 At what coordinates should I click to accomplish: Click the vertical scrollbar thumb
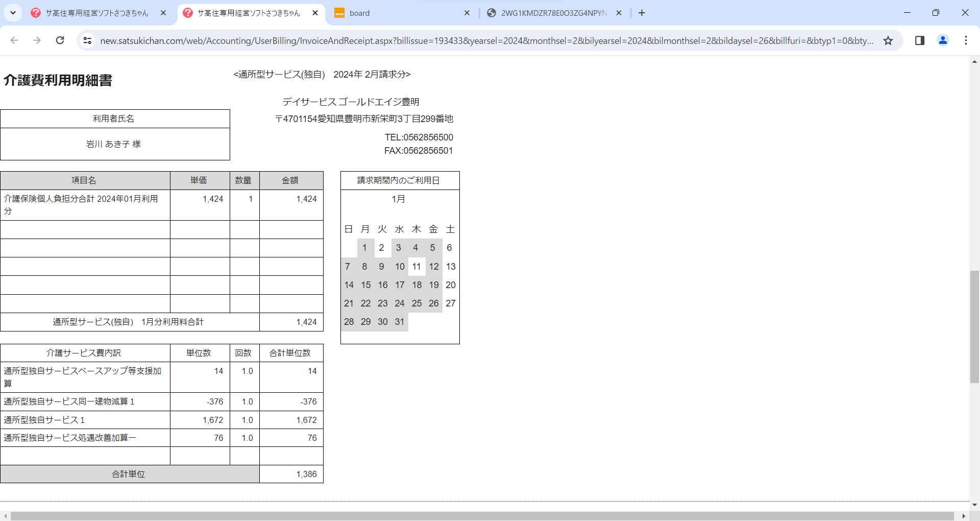(974, 327)
